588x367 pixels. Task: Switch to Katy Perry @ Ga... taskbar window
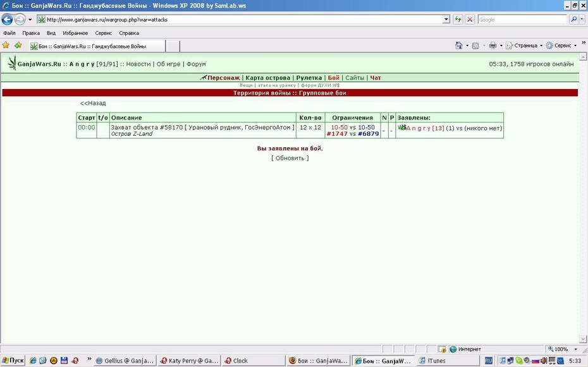click(189, 361)
